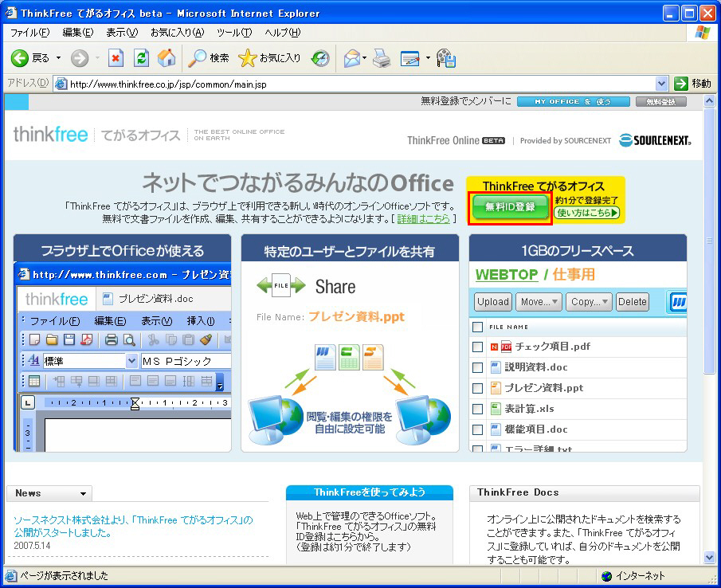Tick the checkbox for チェック項目.pdf
This screenshot has width=721, height=588.
click(x=478, y=347)
